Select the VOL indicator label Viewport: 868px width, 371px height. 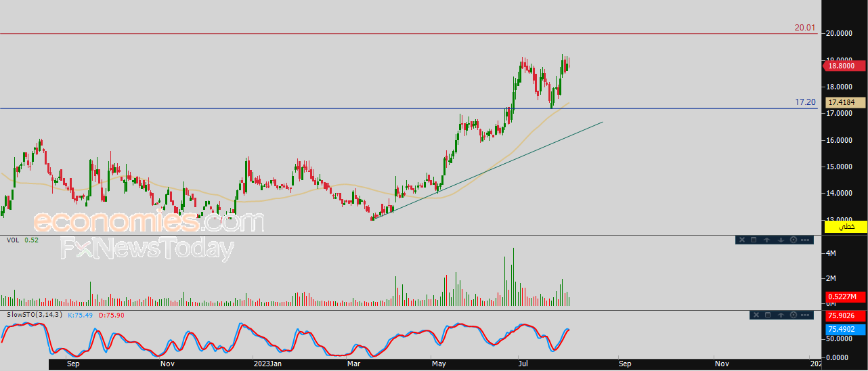[13, 240]
